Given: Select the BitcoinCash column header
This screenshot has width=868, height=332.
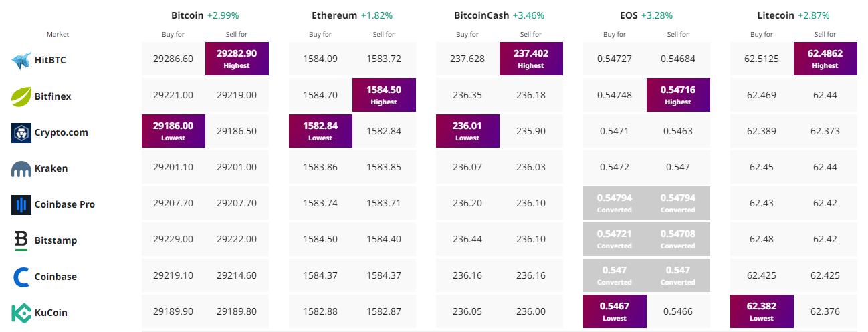Looking at the screenshot, I should (x=481, y=15).
